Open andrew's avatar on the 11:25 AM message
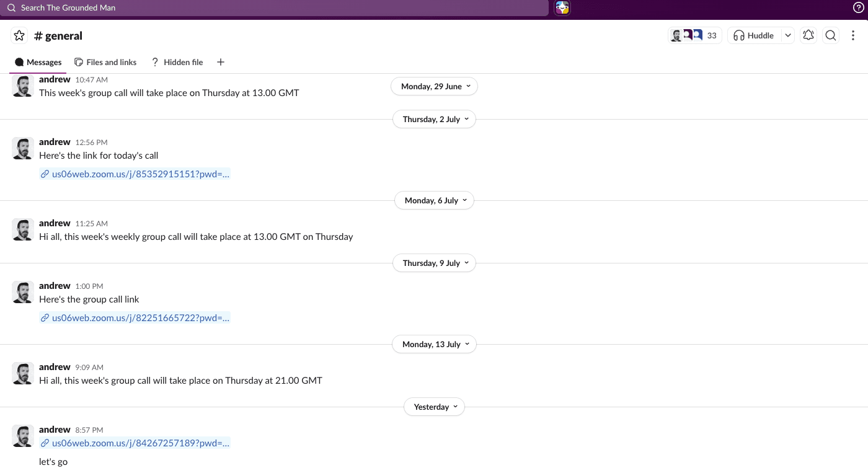Viewport: 868px width, 473px height. coord(23,229)
